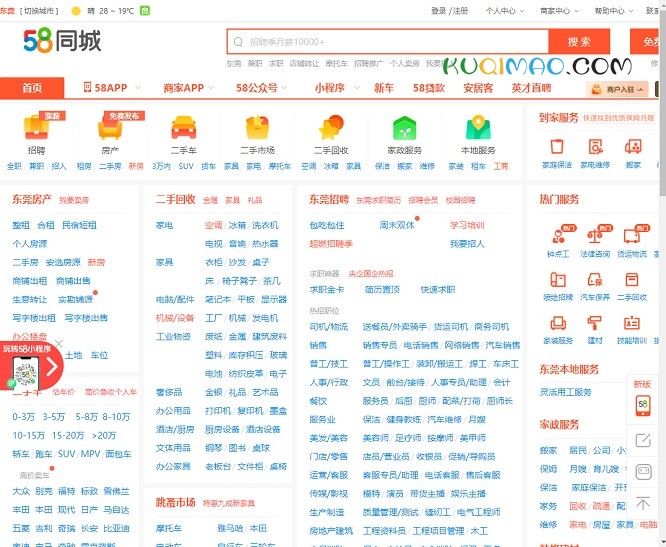Image resolution: width=666 pixels, height=547 pixels.
Task: Select the 家电维修 service icon
Action: (595, 147)
